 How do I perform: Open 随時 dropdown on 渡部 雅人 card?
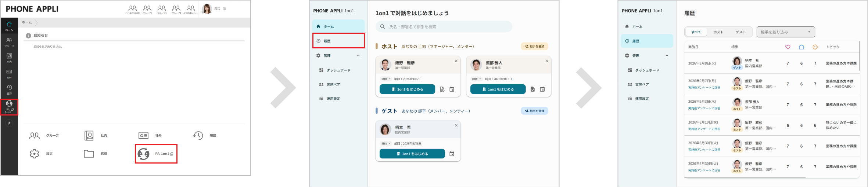(476, 79)
